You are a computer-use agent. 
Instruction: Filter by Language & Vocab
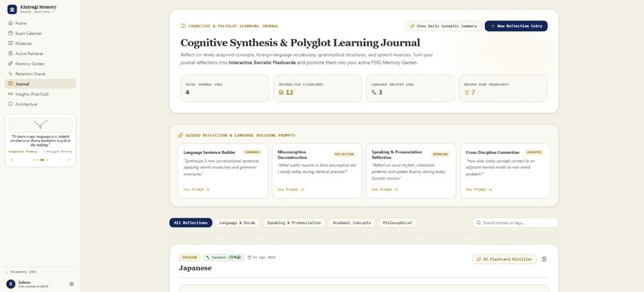[237, 223]
